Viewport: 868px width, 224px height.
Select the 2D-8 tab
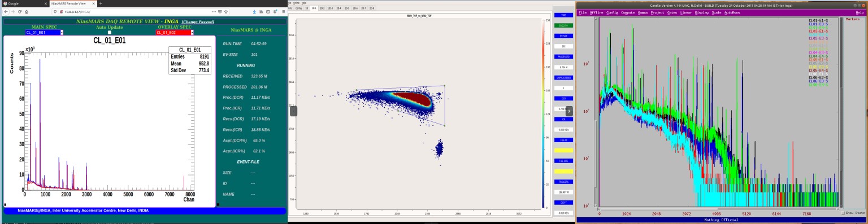[x=372, y=8]
